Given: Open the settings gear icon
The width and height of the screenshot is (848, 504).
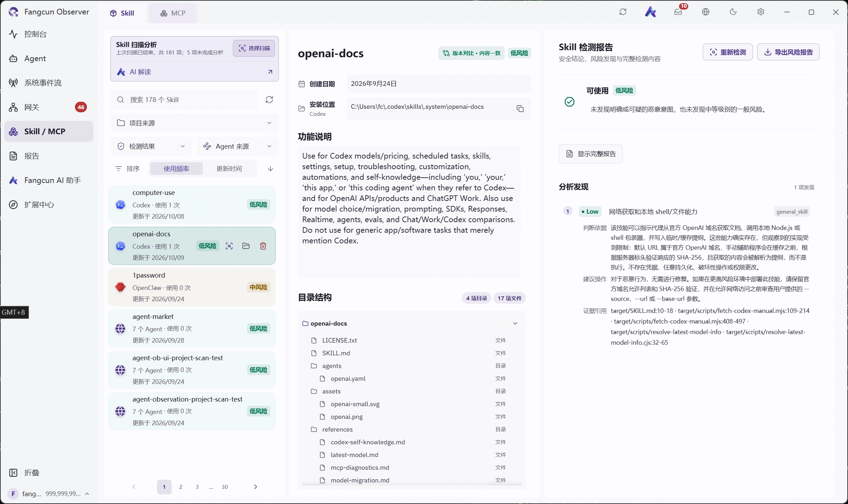Looking at the screenshot, I should [x=761, y=12].
